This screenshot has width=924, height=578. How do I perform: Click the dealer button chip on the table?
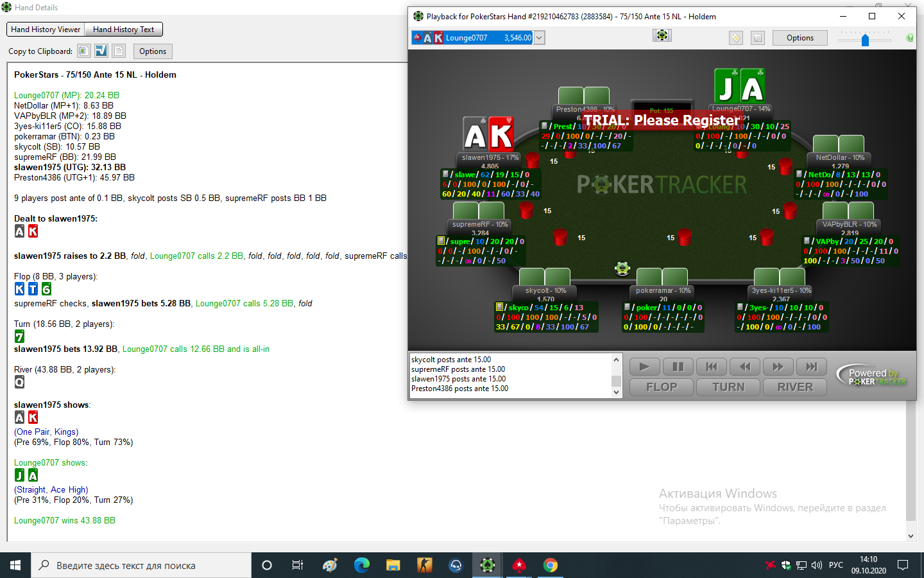click(x=622, y=268)
